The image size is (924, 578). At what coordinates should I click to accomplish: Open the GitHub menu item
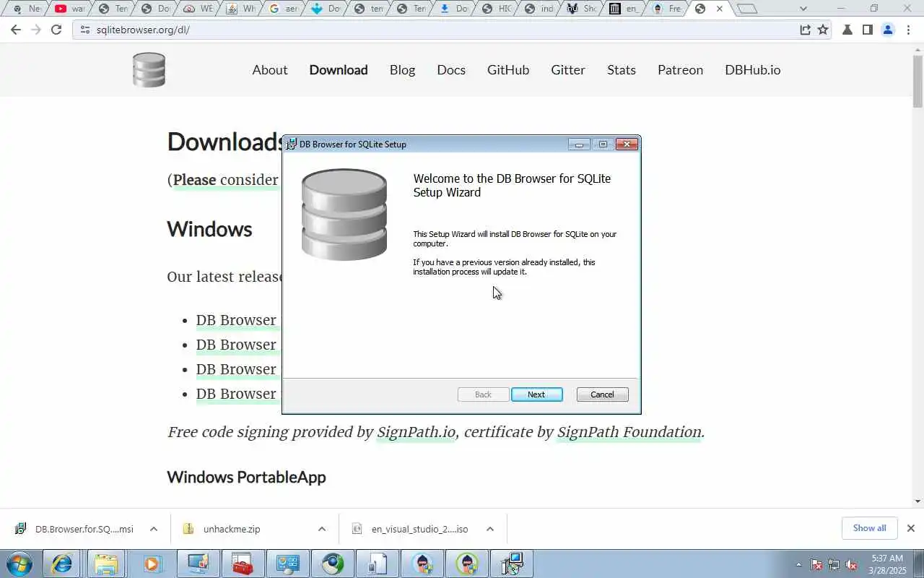508,70
